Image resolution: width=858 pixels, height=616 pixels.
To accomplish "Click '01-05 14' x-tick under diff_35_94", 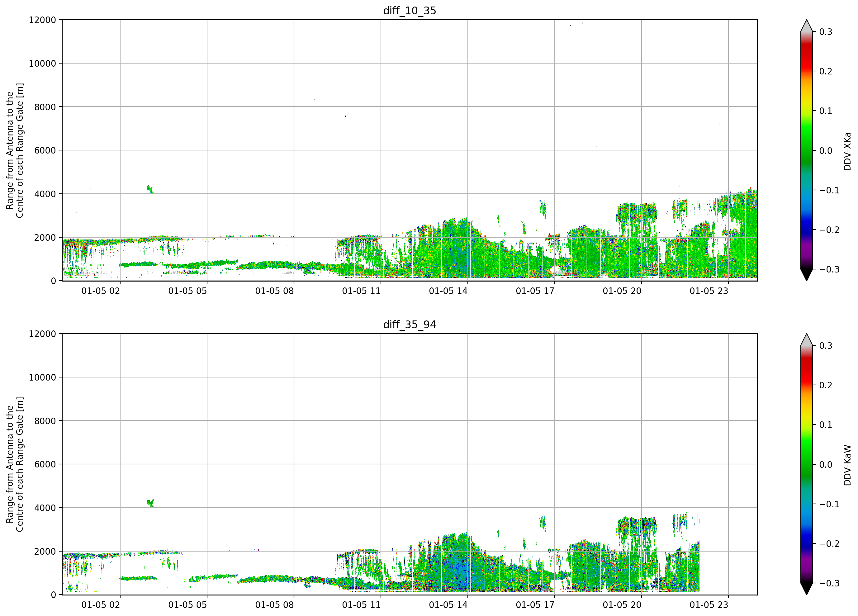I will click(x=448, y=605).
